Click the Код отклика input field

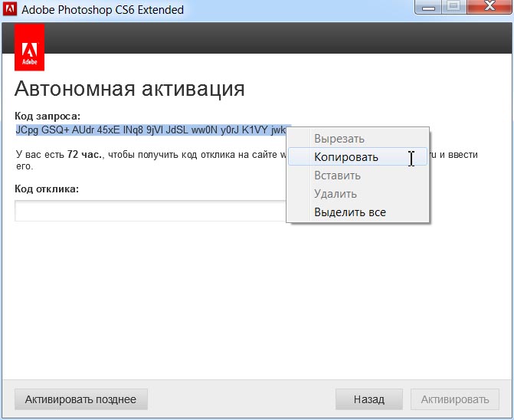[150, 211]
